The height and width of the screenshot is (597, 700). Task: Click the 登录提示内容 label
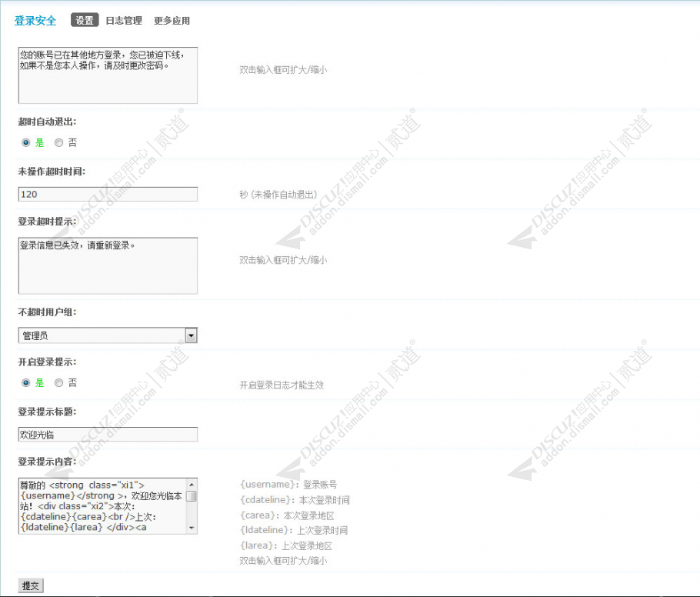coord(47,462)
